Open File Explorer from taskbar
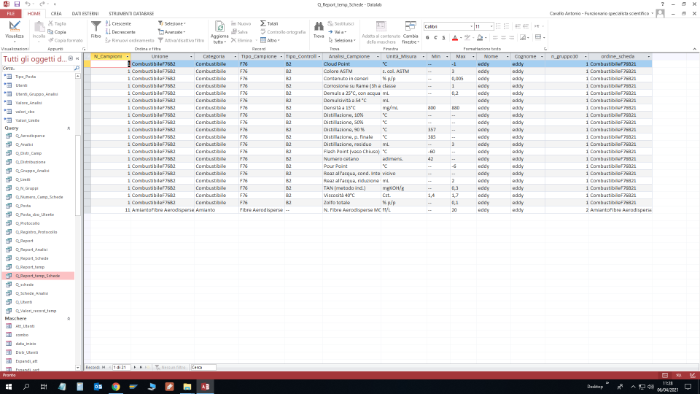The width and height of the screenshot is (700, 394). pos(187,387)
